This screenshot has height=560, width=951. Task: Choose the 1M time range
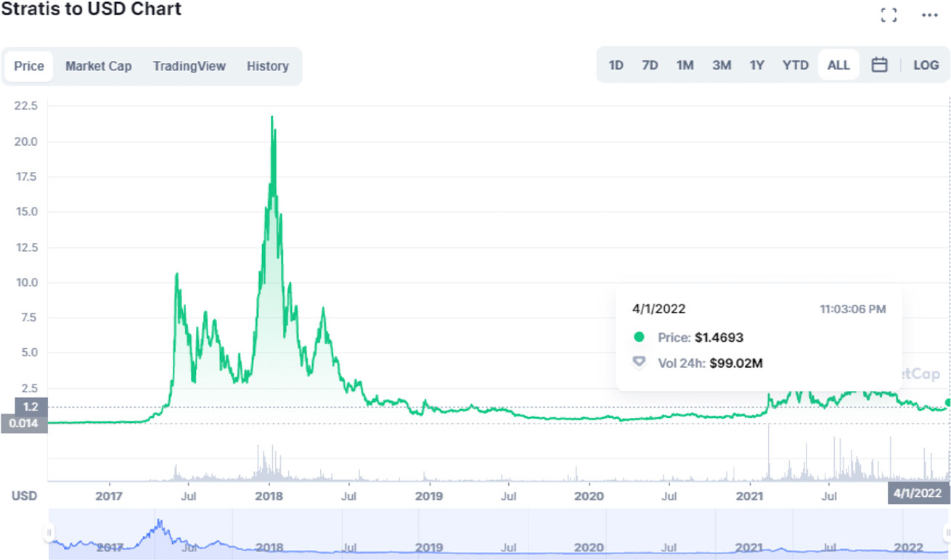(685, 65)
